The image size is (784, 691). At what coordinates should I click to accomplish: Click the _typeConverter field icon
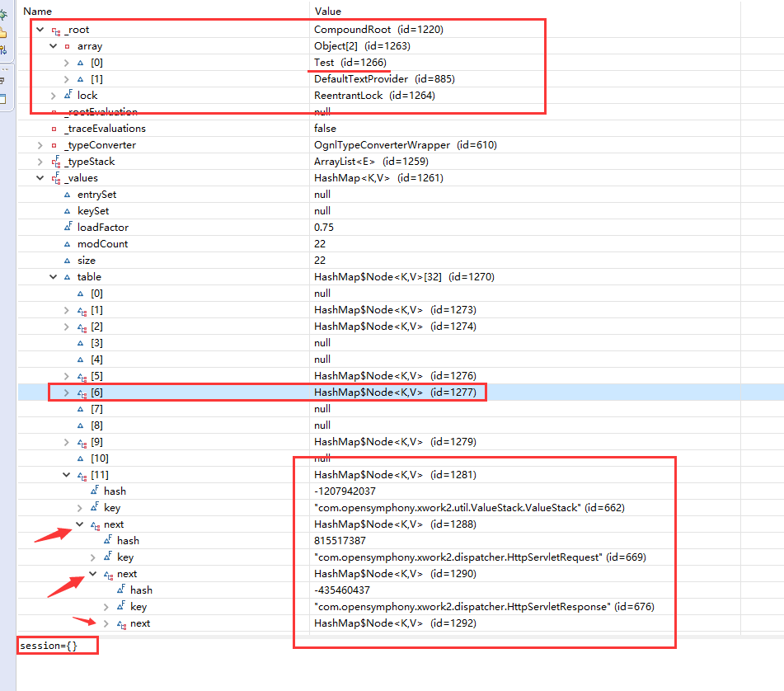[x=54, y=145]
